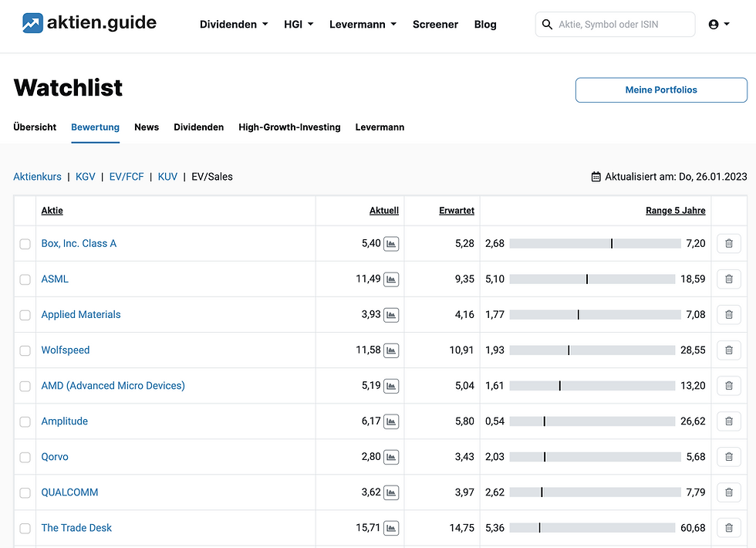Open the Qorvo stock link
This screenshot has height=548, width=756.
(55, 457)
